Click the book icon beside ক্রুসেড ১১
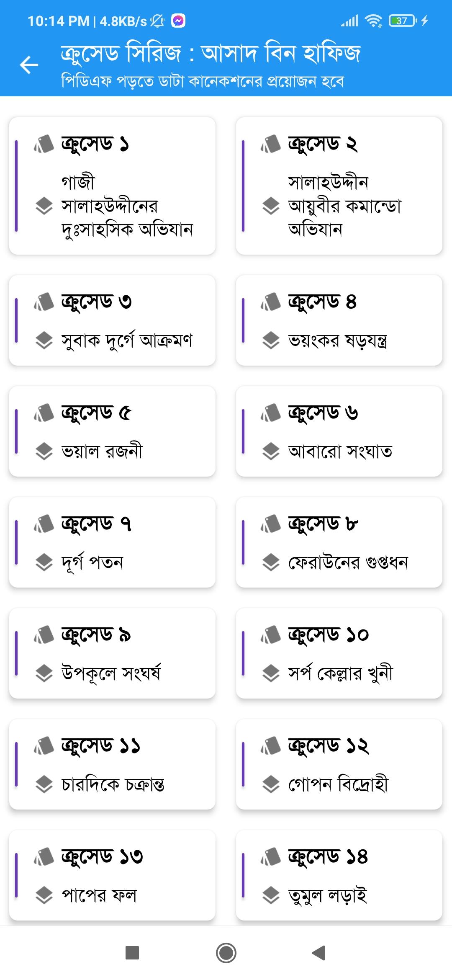The height and width of the screenshot is (980, 452). (x=44, y=745)
